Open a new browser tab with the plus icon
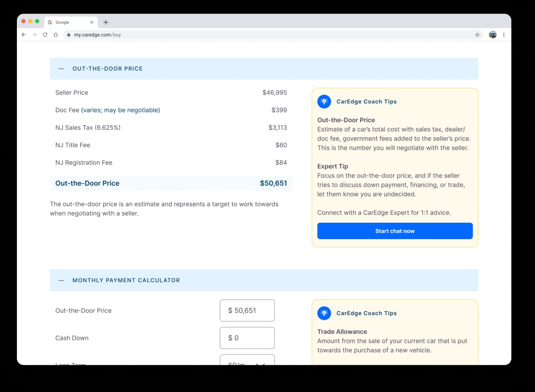535x392 pixels. (106, 22)
